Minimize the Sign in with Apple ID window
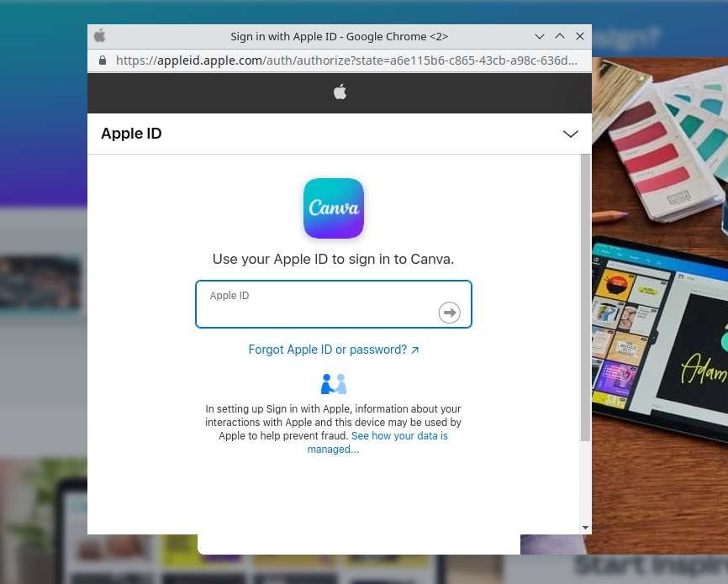The image size is (728, 584). [x=540, y=36]
